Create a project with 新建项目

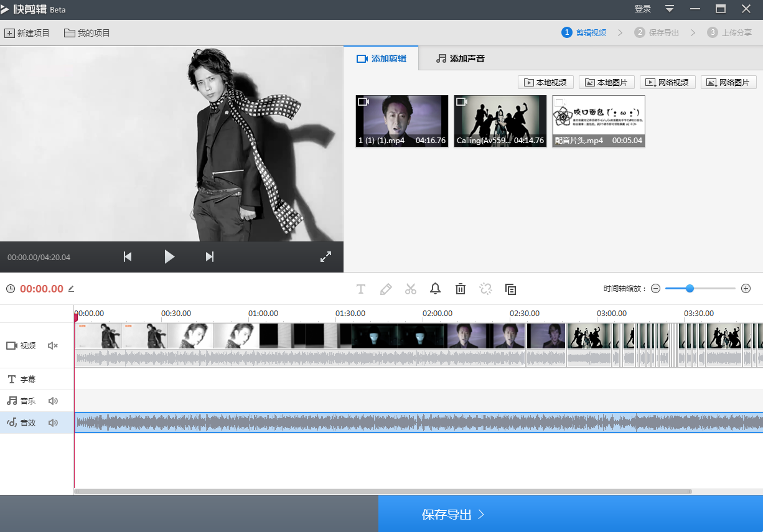pos(27,33)
